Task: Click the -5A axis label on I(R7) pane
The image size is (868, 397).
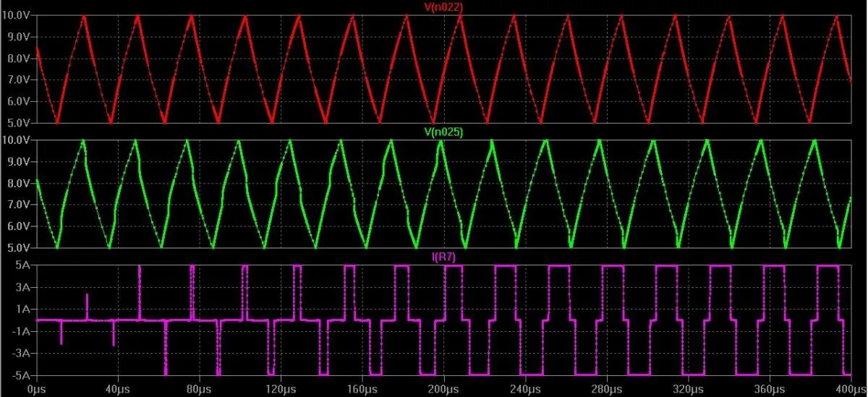Action: point(22,376)
